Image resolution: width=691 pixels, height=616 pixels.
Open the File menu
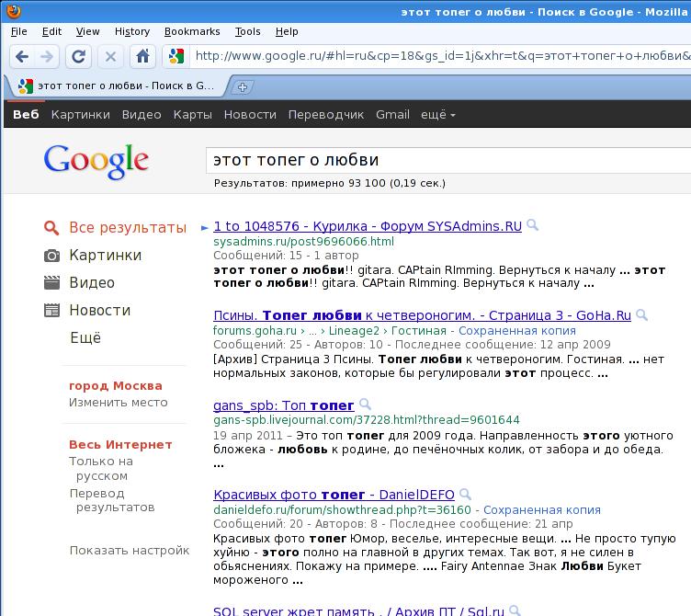[19, 32]
